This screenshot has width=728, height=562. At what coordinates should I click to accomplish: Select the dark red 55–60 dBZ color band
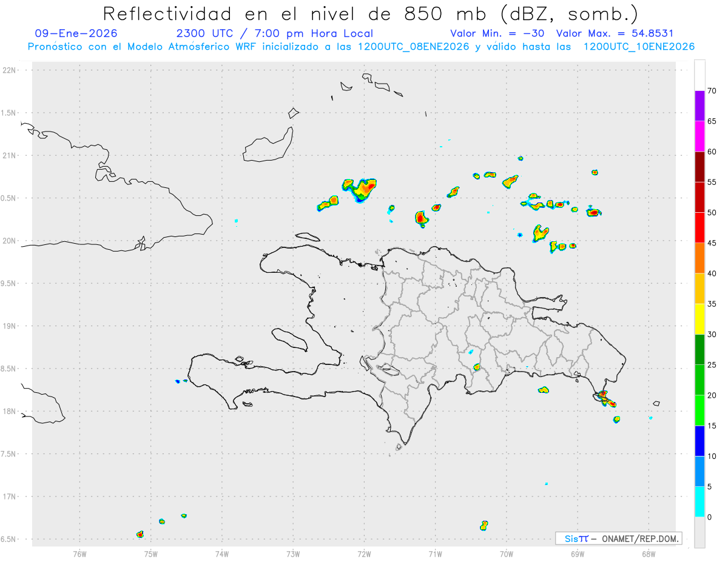coord(699,167)
